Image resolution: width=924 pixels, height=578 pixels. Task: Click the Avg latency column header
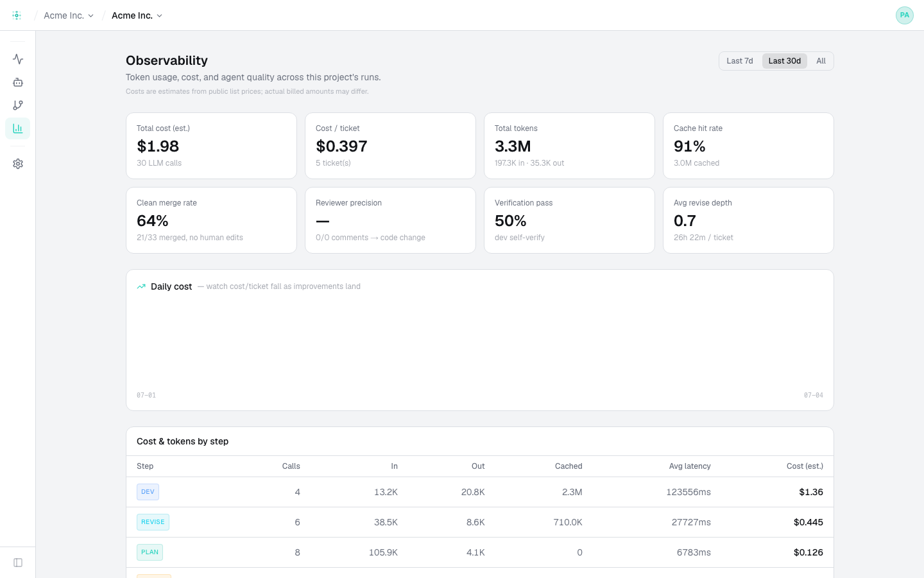[x=690, y=466]
